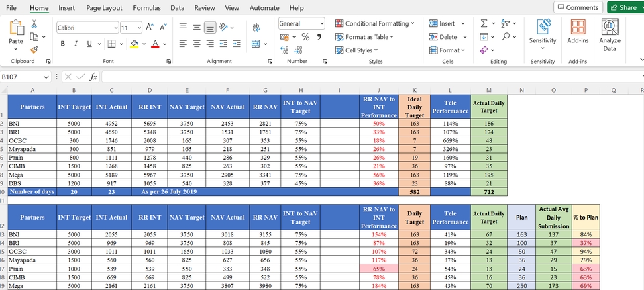Open the Fill Color dropdown arrow

click(x=144, y=44)
